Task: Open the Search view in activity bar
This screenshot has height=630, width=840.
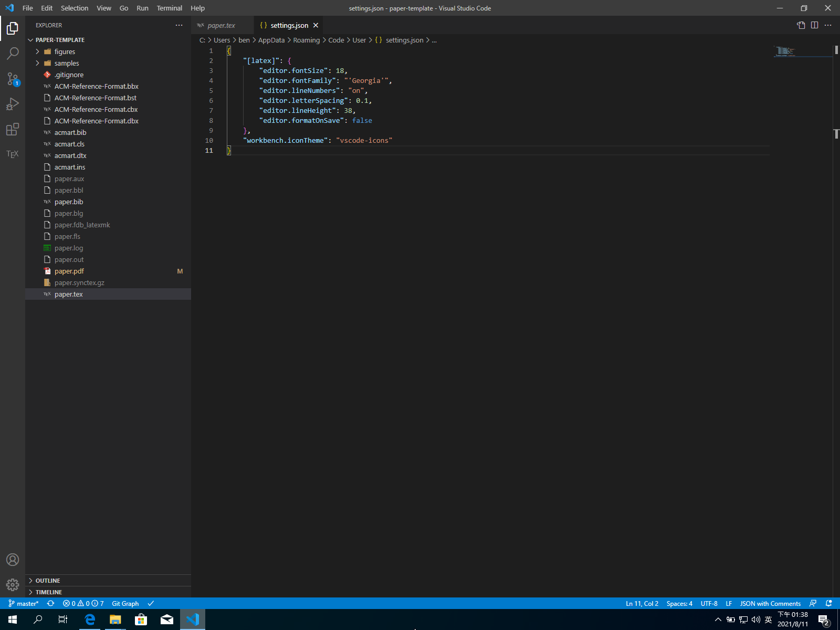Action: tap(13, 53)
